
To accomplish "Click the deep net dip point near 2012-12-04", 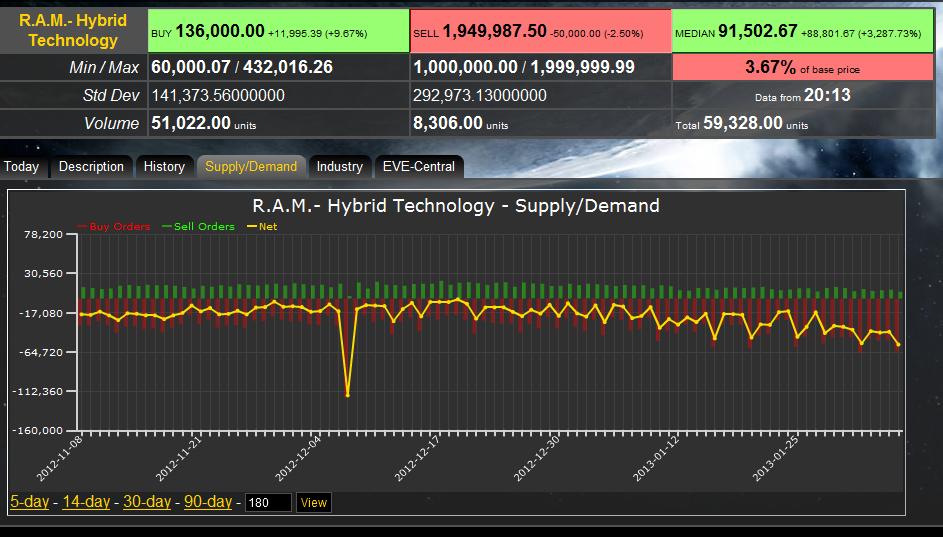I will (x=348, y=394).
